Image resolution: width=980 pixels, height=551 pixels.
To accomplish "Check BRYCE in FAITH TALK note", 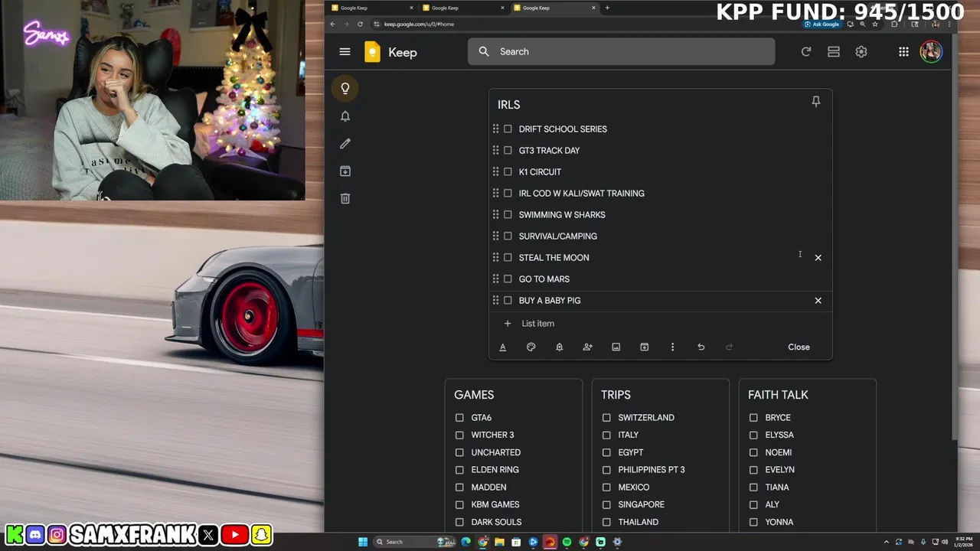I will point(753,417).
